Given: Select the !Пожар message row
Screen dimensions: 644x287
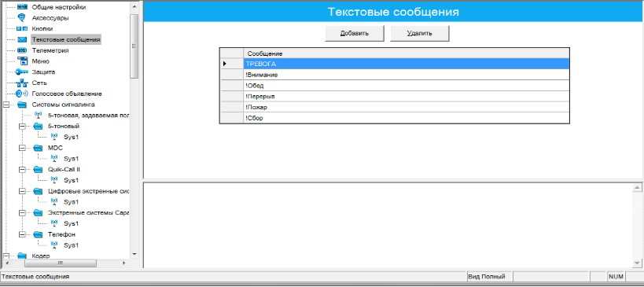Looking at the screenshot, I should point(407,107).
